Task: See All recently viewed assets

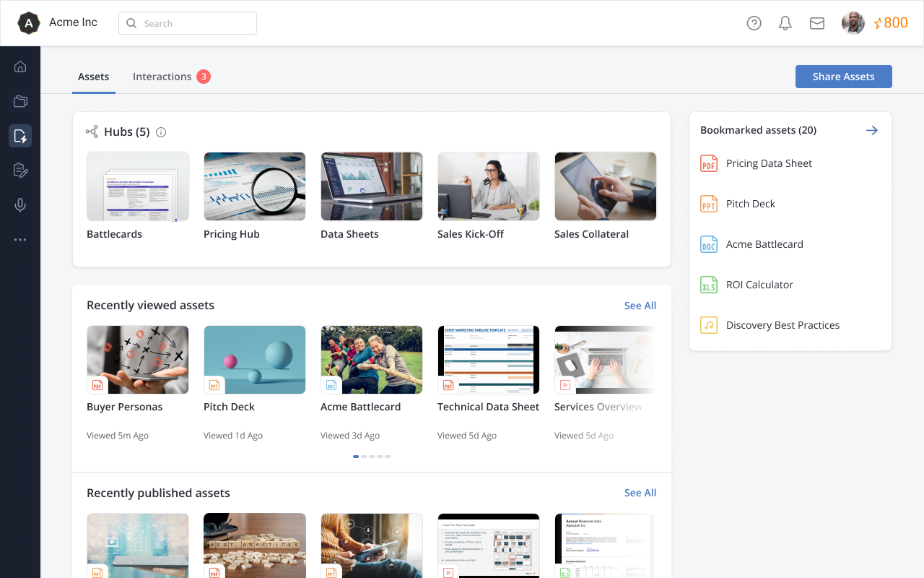Action: [640, 305]
